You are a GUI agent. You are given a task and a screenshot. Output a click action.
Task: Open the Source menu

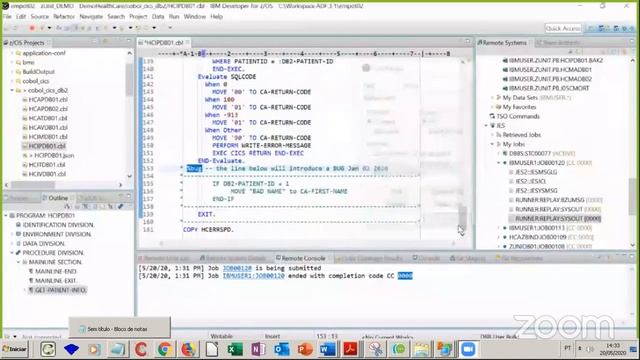[x=40, y=17]
